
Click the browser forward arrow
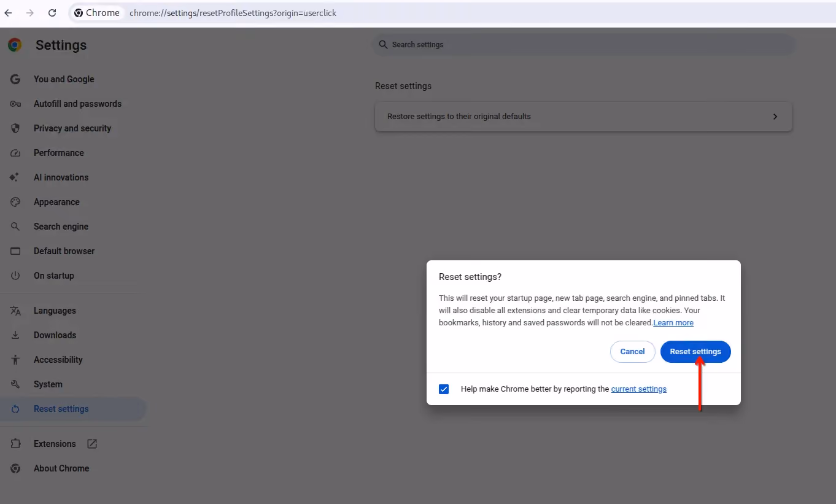[x=30, y=13]
